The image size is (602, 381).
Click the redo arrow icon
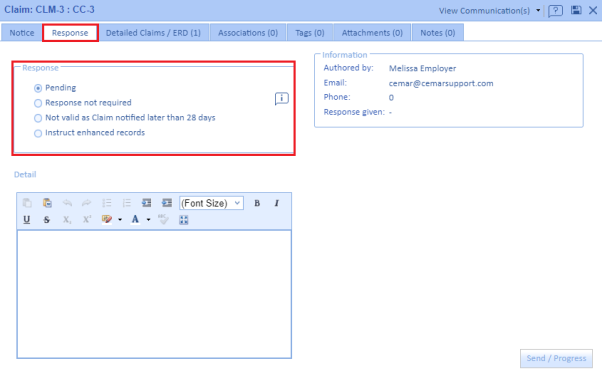coord(87,203)
